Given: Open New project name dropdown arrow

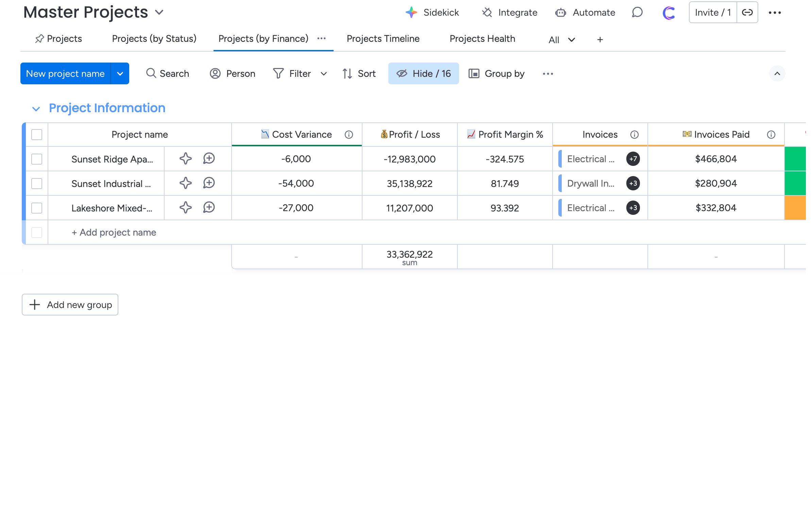Looking at the screenshot, I should click(120, 74).
